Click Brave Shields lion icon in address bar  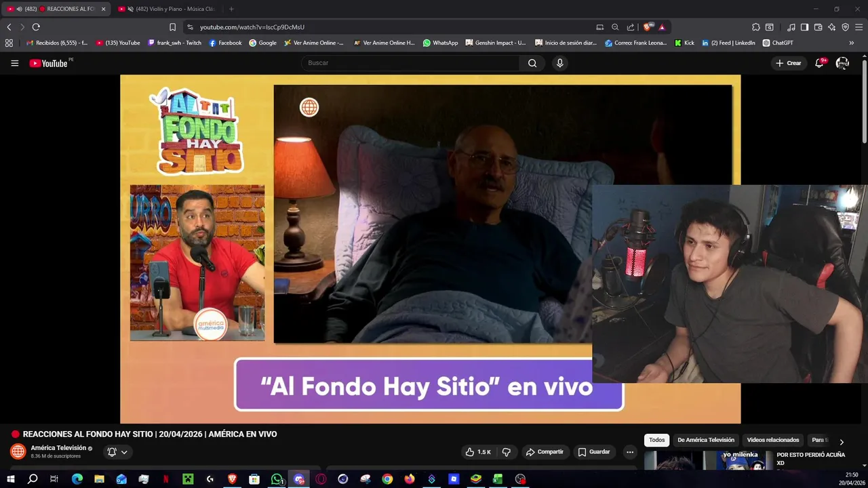point(648,27)
